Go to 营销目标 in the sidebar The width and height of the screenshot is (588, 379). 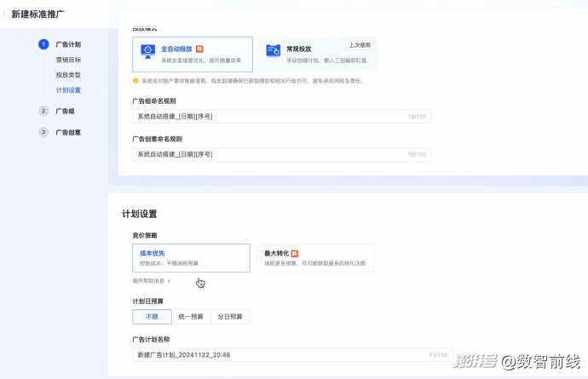[68, 60]
